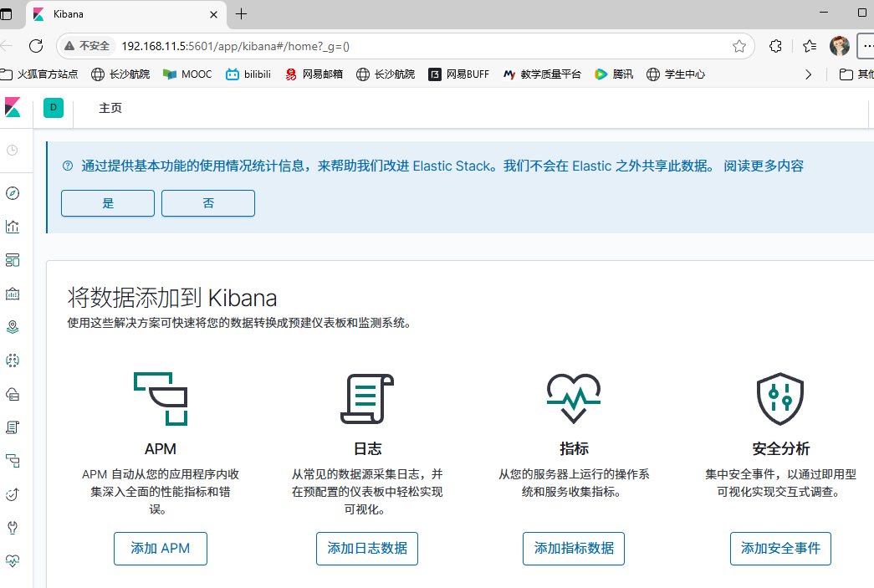Click the 主页 breadcrumb

(x=110, y=108)
